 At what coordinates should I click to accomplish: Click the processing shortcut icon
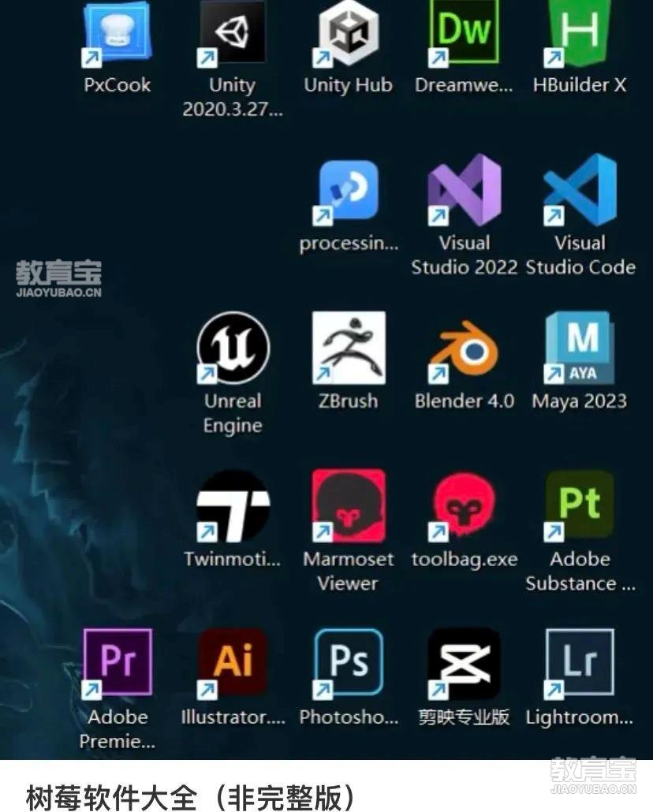click(348, 191)
